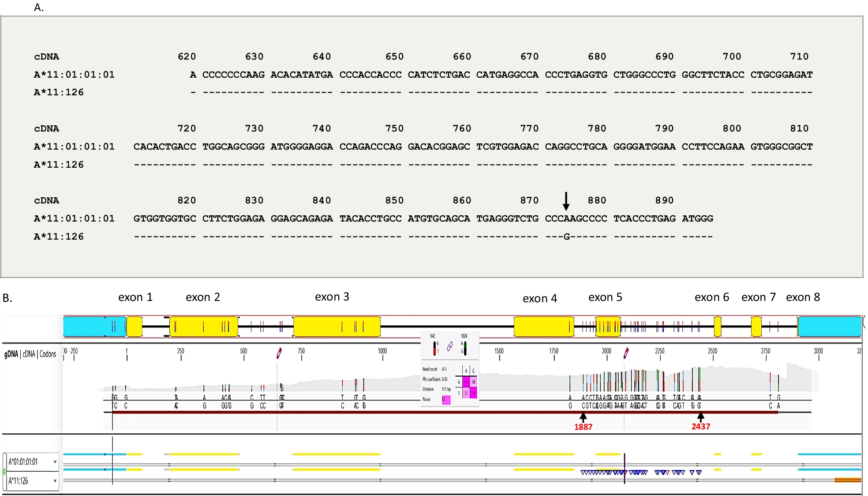The image size is (868, 496).
Task: Select the small yellow exon 6 block
Action: [718, 327]
